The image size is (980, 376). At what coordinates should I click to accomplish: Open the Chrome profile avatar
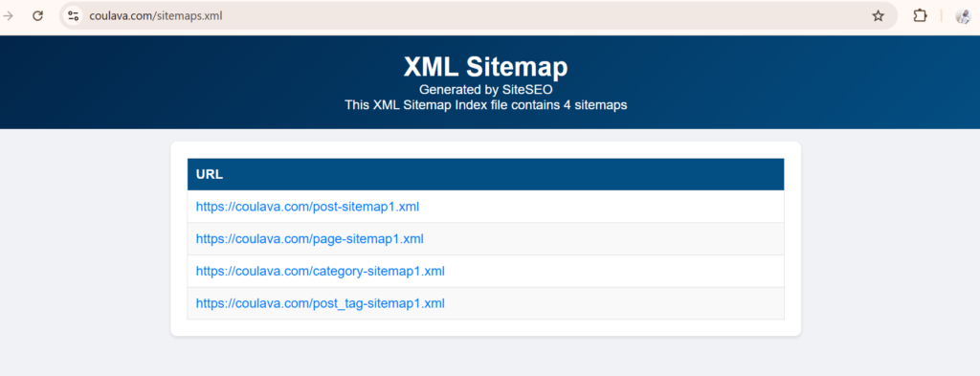(963, 16)
